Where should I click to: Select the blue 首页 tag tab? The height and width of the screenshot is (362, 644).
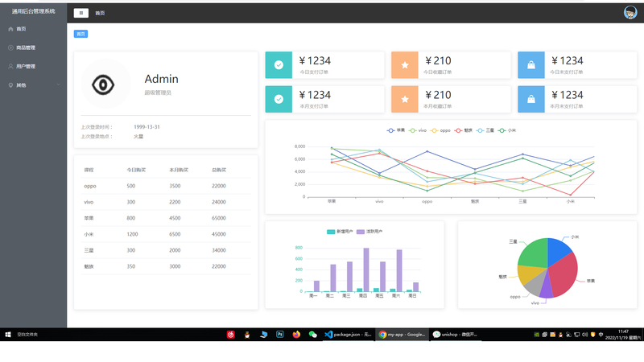(81, 34)
